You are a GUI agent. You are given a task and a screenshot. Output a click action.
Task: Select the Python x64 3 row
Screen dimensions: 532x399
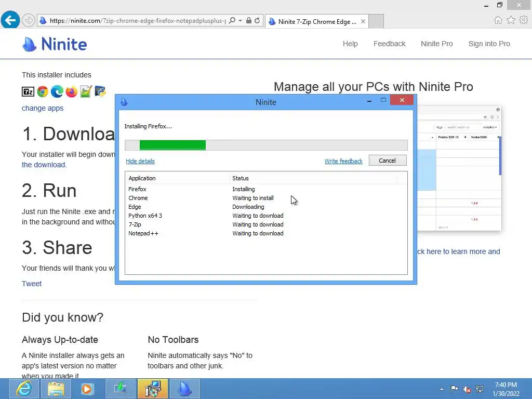click(x=266, y=216)
